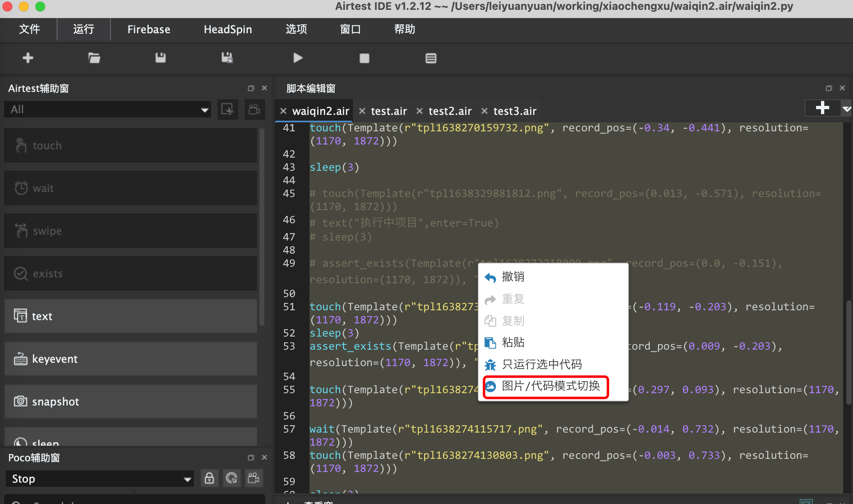Click the Airtest command list scrollbar
Screen dimensions: 853x504
(262, 227)
